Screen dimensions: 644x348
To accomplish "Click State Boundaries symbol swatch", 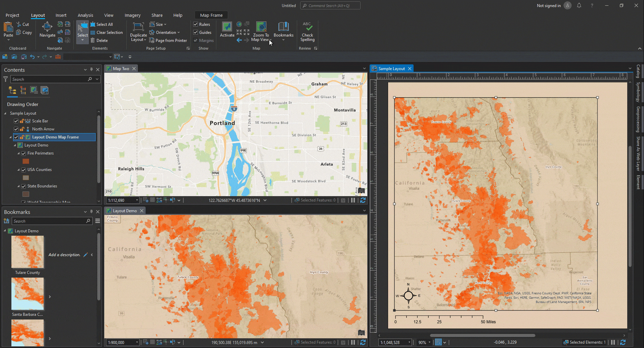I will click(x=26, y=194).
